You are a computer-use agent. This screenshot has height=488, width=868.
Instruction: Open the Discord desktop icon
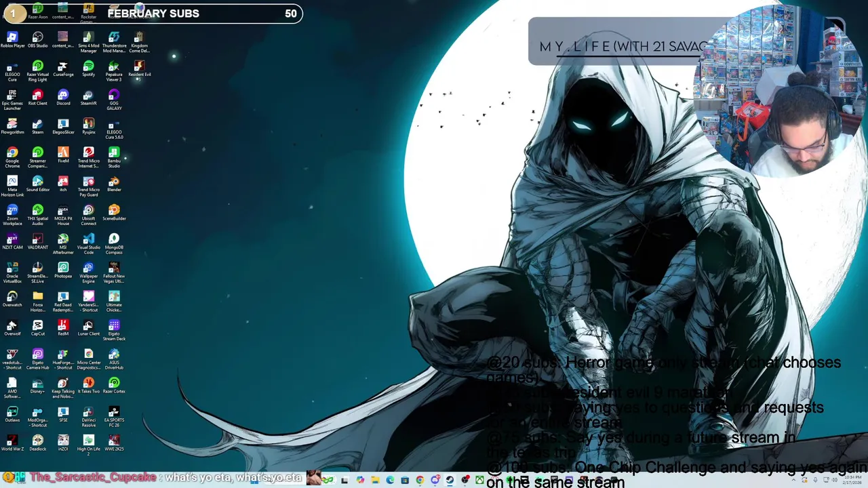click(x=63, y=98)
